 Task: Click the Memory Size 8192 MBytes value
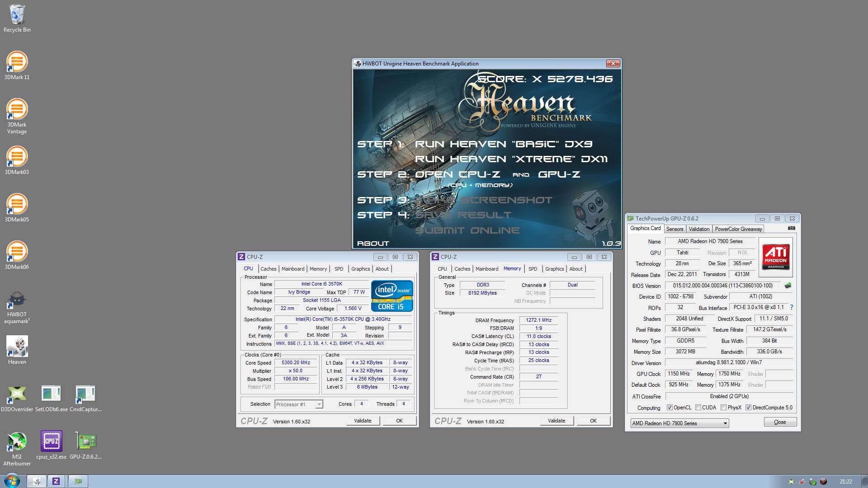pos(482,293)
